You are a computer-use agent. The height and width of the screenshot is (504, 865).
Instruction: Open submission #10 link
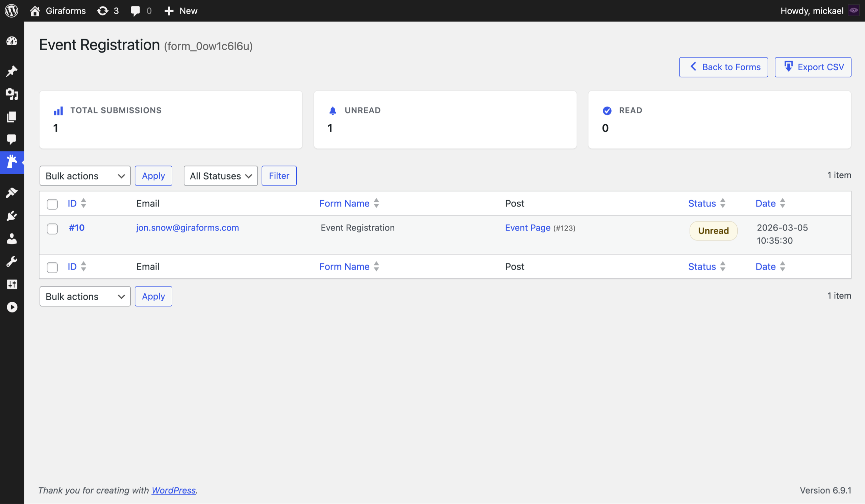(x=77, y=228)
